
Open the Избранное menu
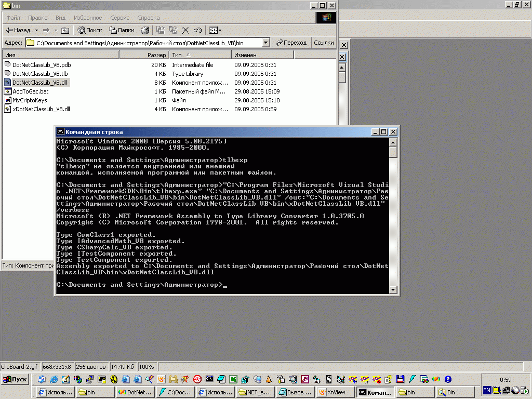88,18
